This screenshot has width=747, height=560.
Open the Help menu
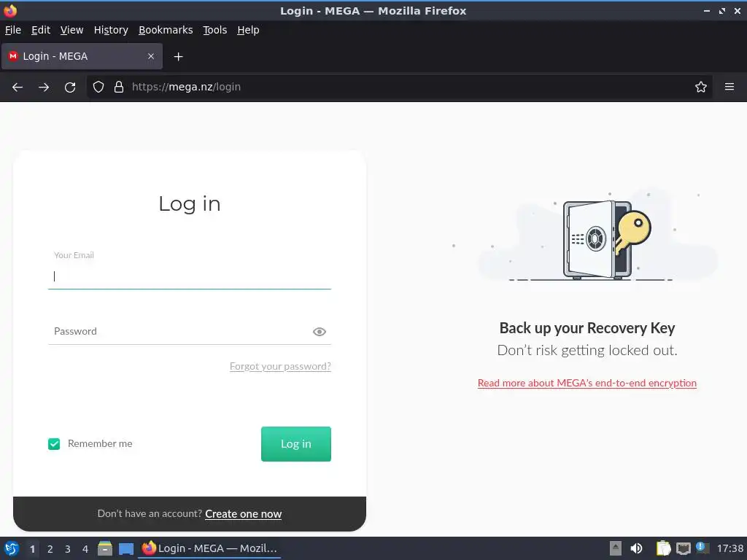point(248,30)
